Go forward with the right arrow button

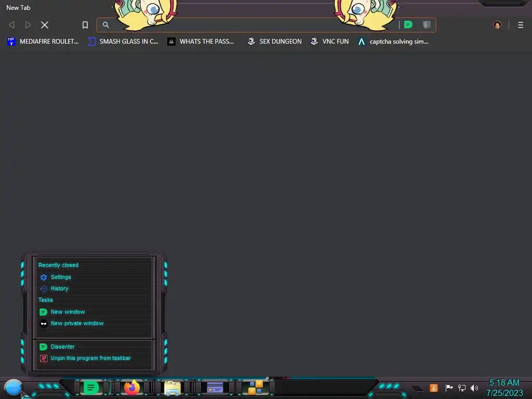point(28,25)
